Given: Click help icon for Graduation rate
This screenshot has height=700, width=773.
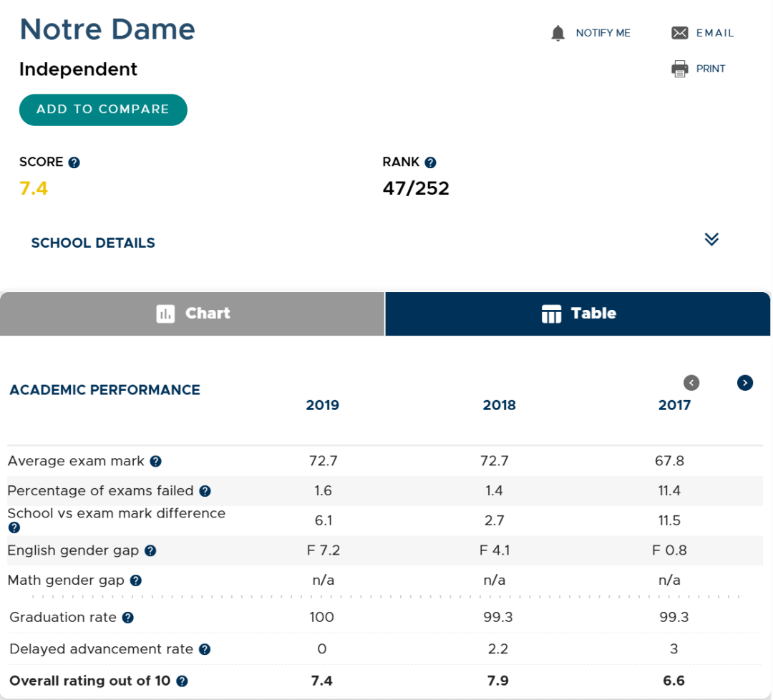Looking at the screenshot, I should [x=127, y=618].
